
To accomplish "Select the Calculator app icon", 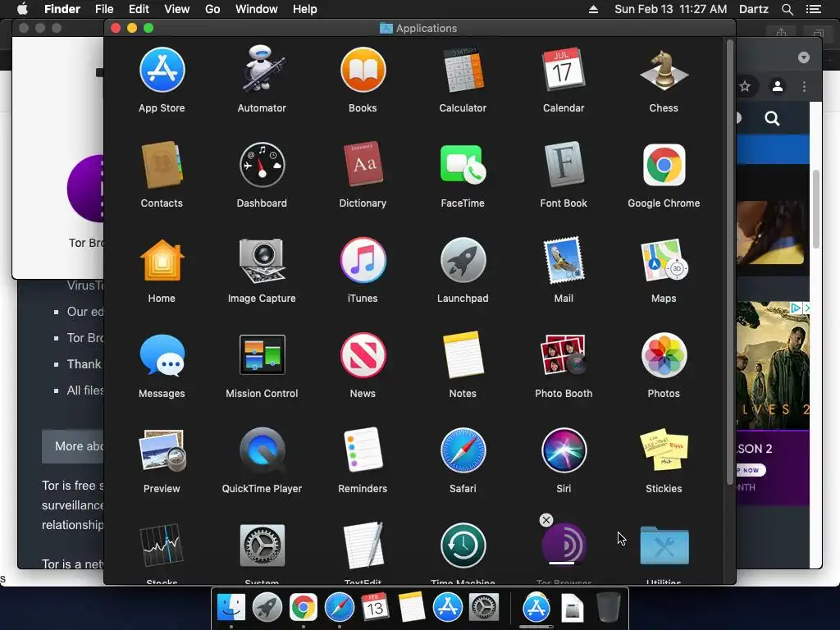I will pyautogui.click(x=463, y=70).
